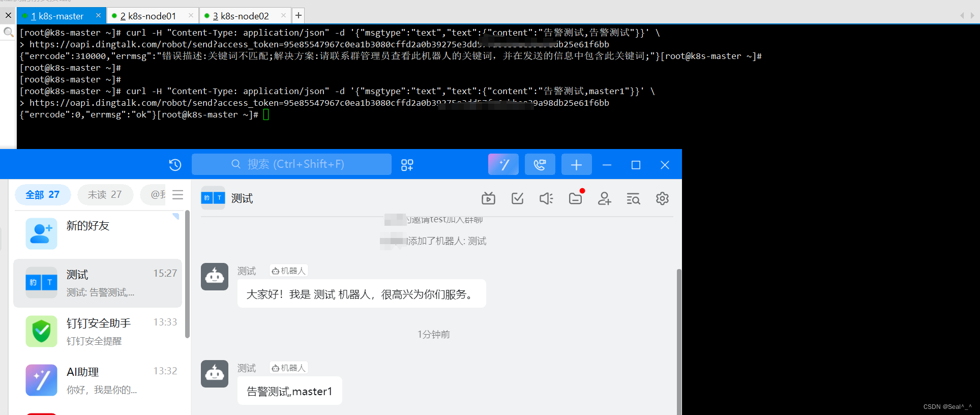Open group settings gear
980x415 pixels.
pyautogui.click(x=662, y=198)
